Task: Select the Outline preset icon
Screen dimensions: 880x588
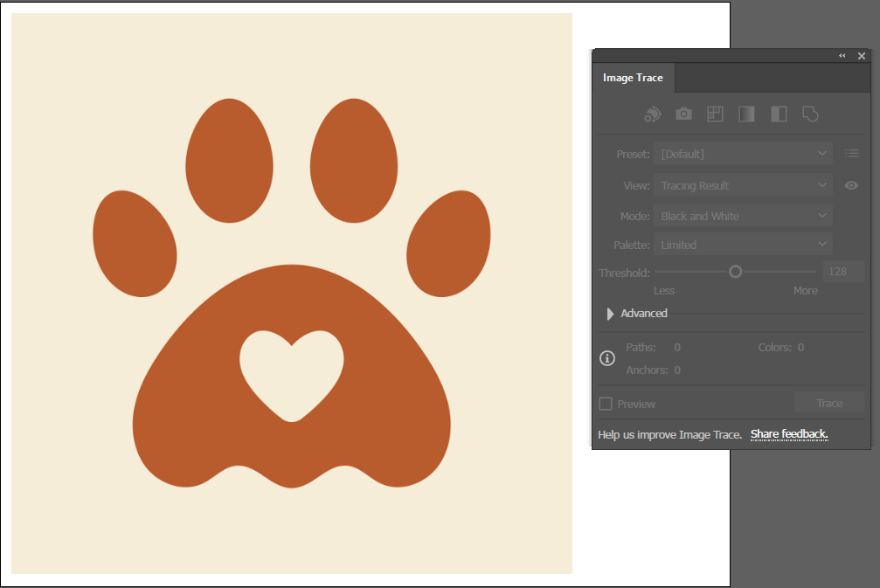Action: tap(809, 114)
